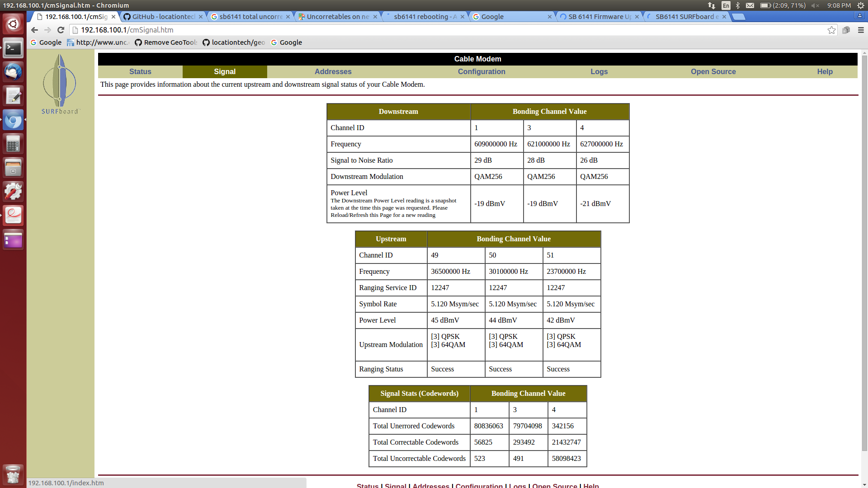Open the Trash in the dock

(x=13, y=475)
